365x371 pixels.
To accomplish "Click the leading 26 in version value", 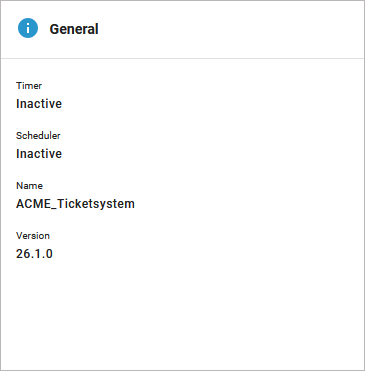I will click(23, 254).
